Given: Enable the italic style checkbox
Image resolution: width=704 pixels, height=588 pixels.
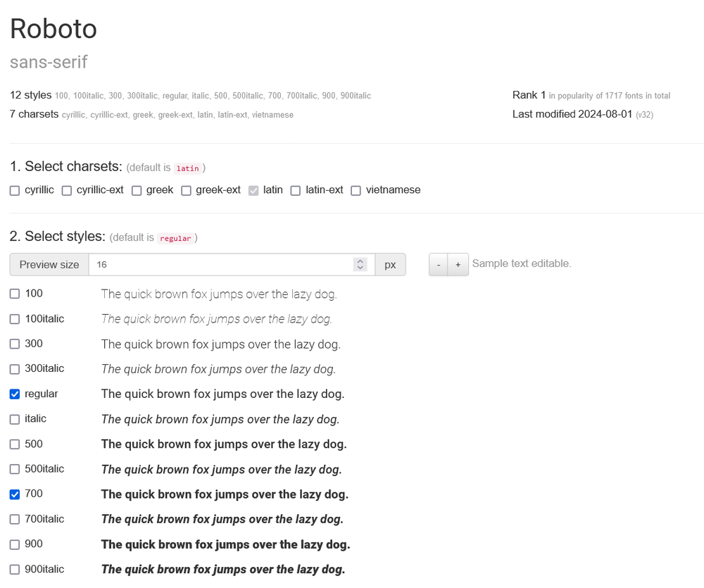Looking at the screenshot, I should [x=15, y=420].
